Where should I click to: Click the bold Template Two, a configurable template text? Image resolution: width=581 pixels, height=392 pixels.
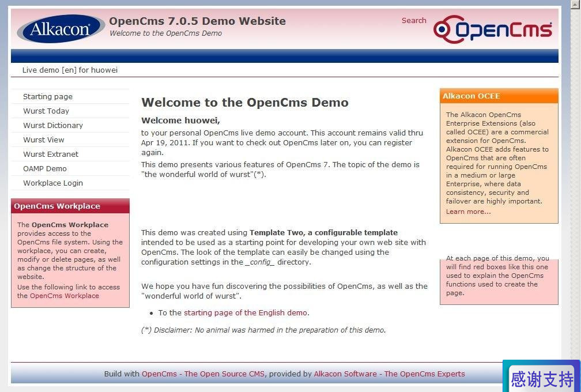pyautogui.click(x=323, y=233)
